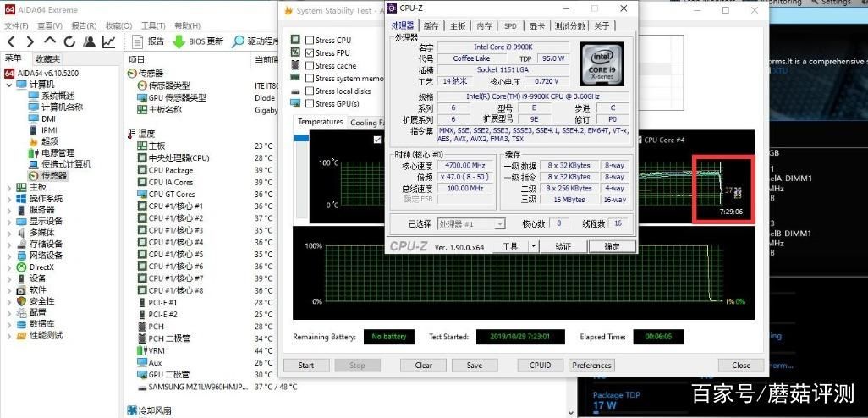Click the 验证 button in CPU-Z

pyautogui.click(x=563, y=246)
